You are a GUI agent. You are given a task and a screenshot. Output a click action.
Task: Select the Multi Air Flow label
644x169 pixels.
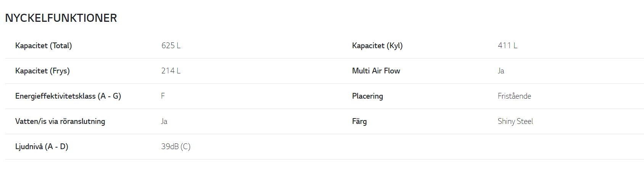pyautogui.click(x=376, y=71)
